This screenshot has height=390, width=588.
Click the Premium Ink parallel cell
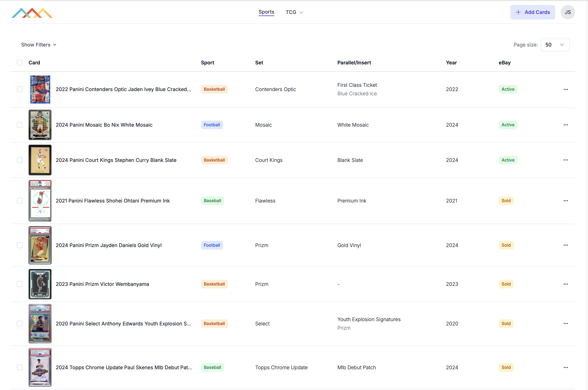(352, 201)
